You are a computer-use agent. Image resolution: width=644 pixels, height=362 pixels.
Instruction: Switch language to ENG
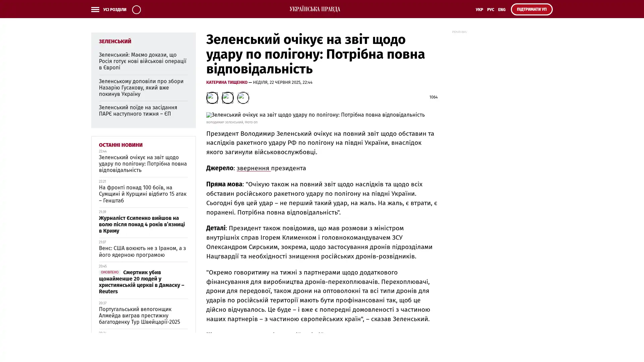click(x=501, y=10)
